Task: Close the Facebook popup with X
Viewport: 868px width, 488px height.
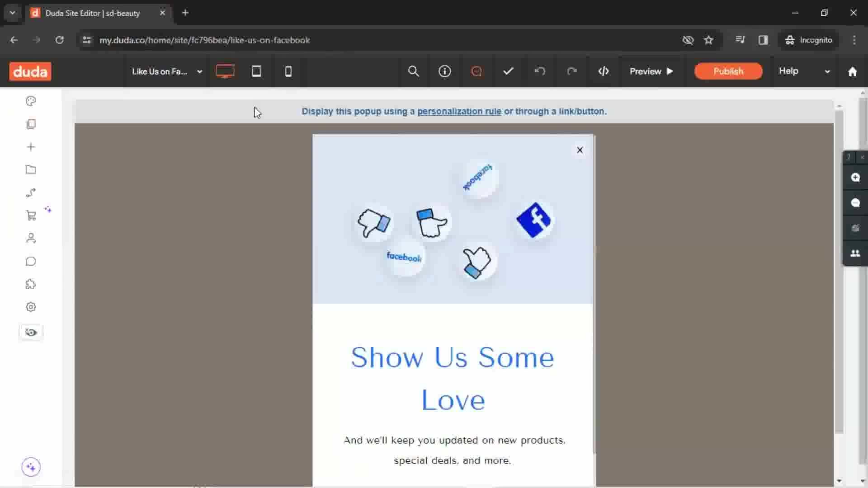Action: click(580, 150)
